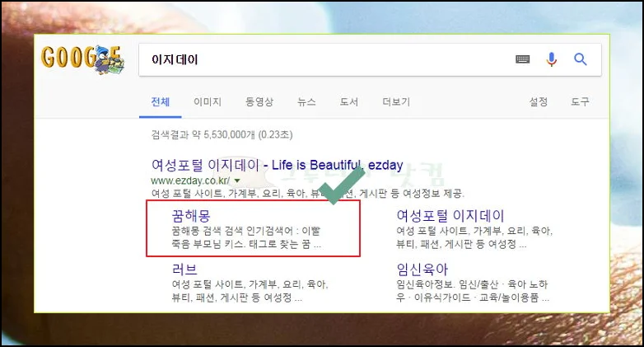Open the 도구 options

(x=580, y=101)
